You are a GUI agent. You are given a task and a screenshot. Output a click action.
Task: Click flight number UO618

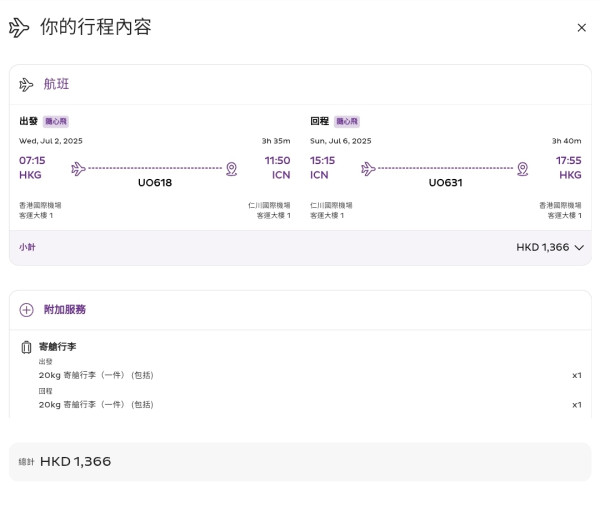coord(155,183)
